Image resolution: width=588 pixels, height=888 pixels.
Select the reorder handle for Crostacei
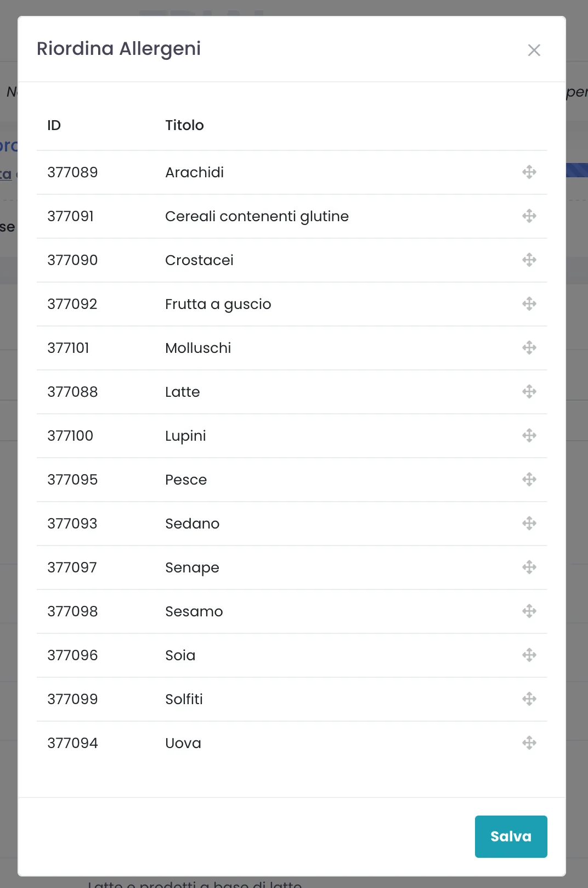click(x=529, y=260)
